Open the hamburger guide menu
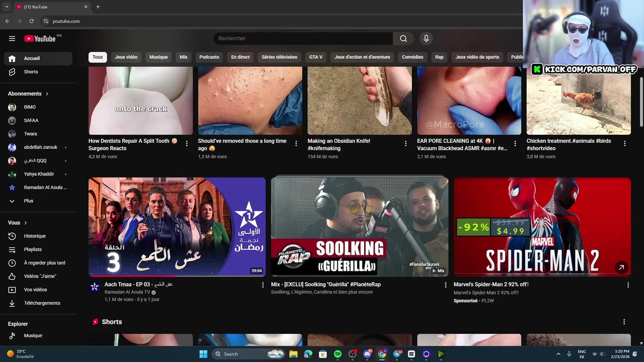The height and width of the screenshot is (362, 644). [x=12, y=39]
